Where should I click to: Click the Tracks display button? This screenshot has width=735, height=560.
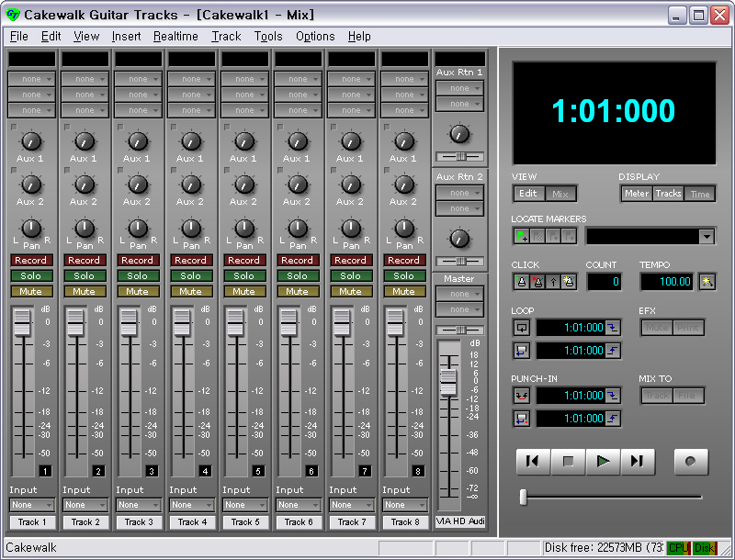coord(668,194)
